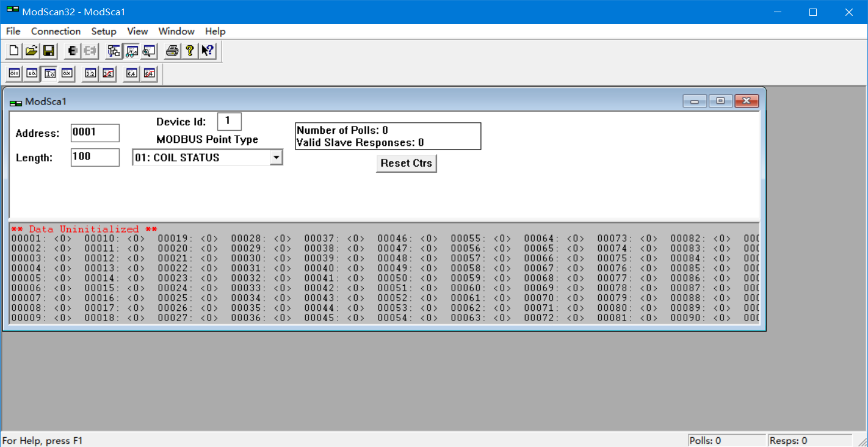Click the Address input field

tap(95, 133)
